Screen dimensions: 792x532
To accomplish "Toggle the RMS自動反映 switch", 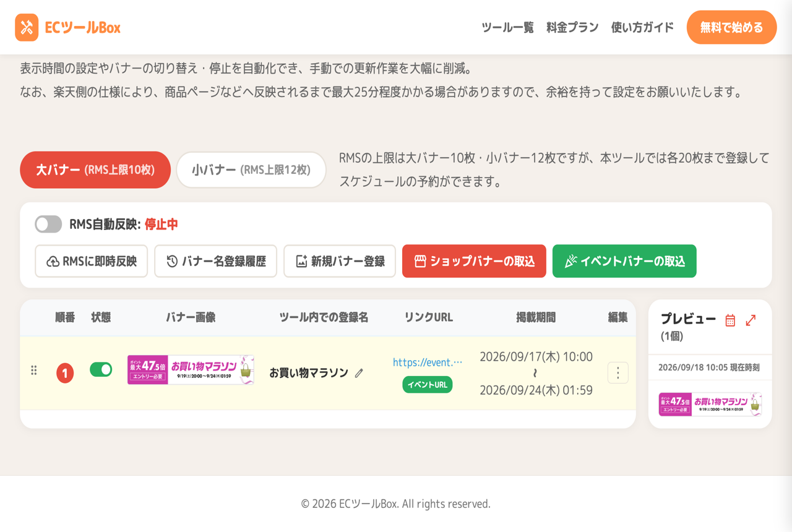I will [x=48, y=224].
